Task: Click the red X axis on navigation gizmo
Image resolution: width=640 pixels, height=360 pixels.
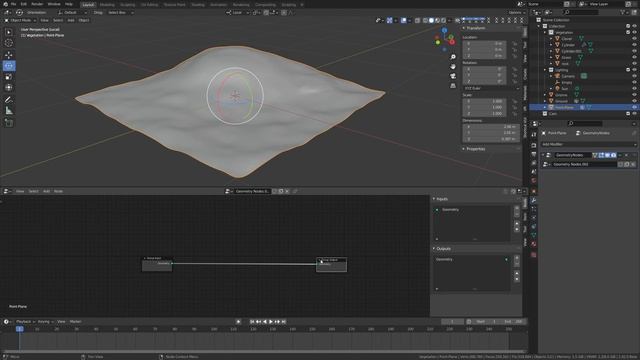Action: pyautogui.click(x=452, y=42)
